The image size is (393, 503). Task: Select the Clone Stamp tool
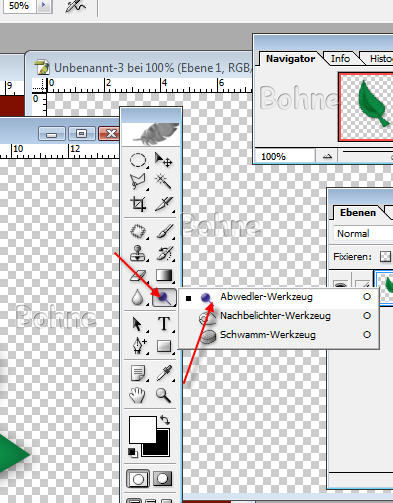138,253
